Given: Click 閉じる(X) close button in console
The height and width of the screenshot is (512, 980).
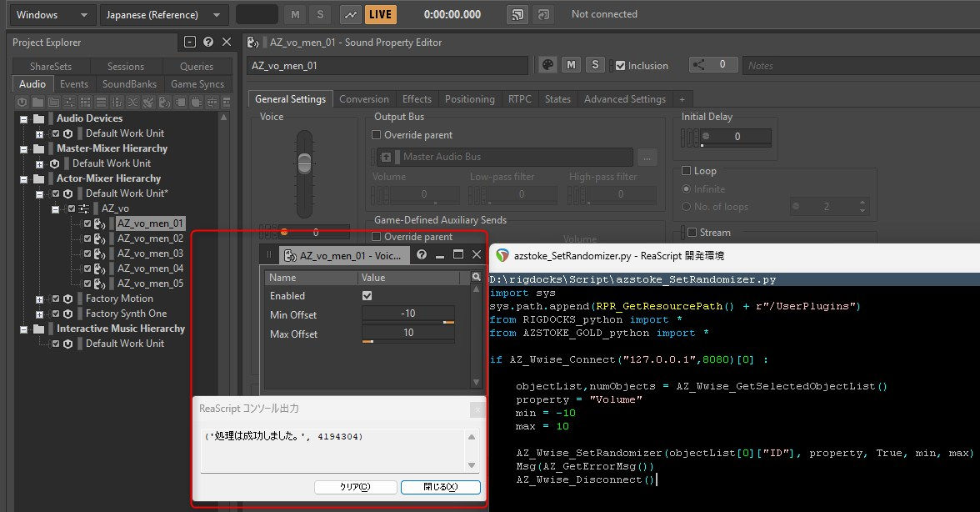Looking at the screenshot, I should pyautogui.click(x=441, y=486).
